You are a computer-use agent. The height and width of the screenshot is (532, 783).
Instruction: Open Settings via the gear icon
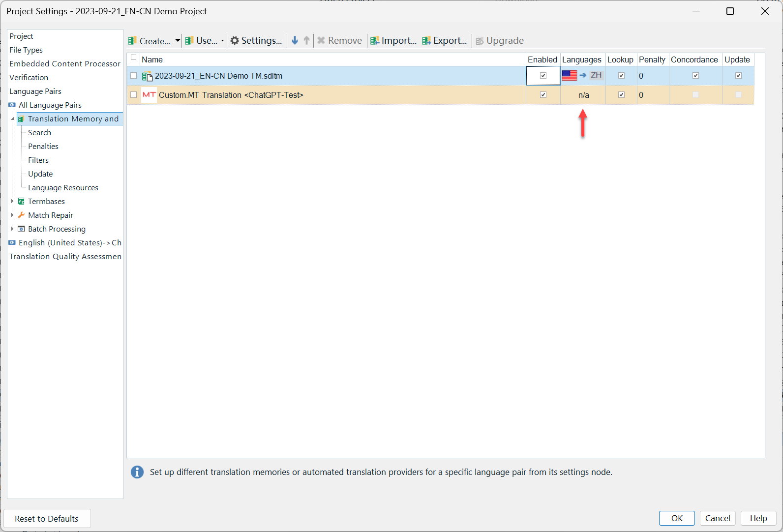pyautogui.click(x=235, y=41)
